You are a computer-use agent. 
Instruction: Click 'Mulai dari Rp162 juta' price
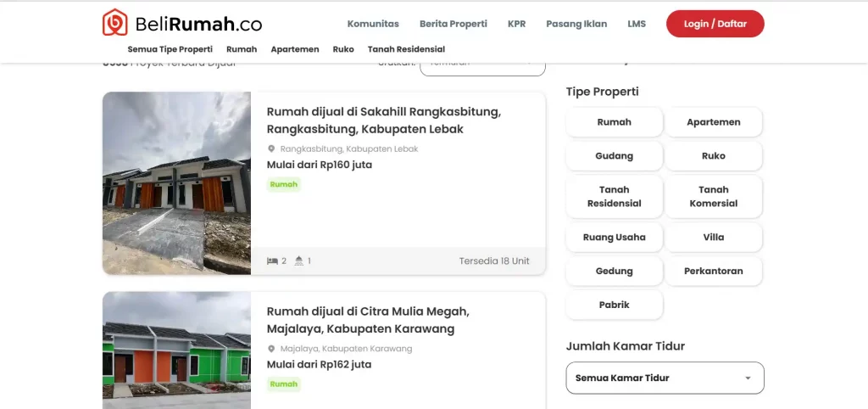coord(320,364)
